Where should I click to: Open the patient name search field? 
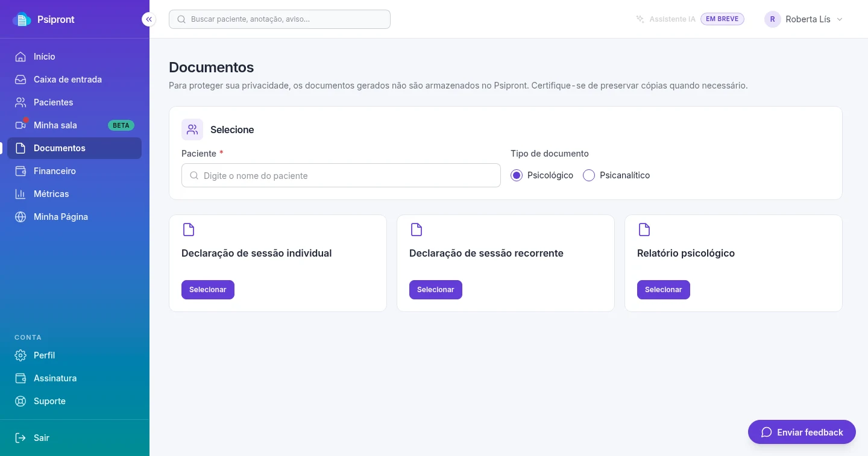pyautogui.click(x=341, y=175)
